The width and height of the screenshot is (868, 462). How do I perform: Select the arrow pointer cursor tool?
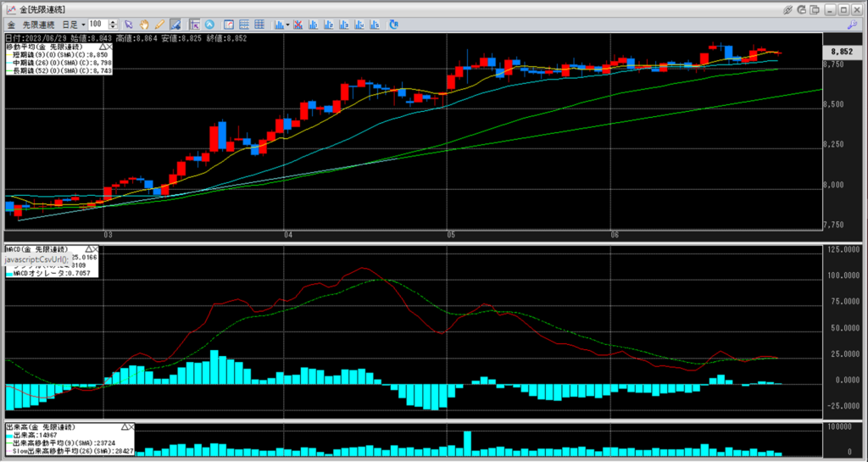point(129,25)
